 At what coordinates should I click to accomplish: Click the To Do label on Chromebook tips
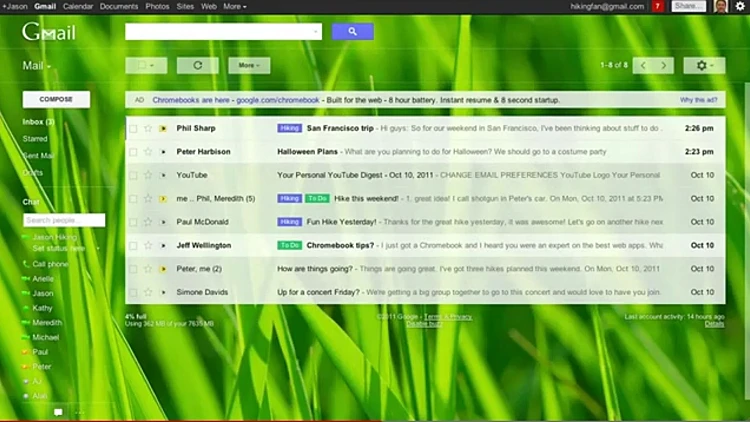(289, 245)
